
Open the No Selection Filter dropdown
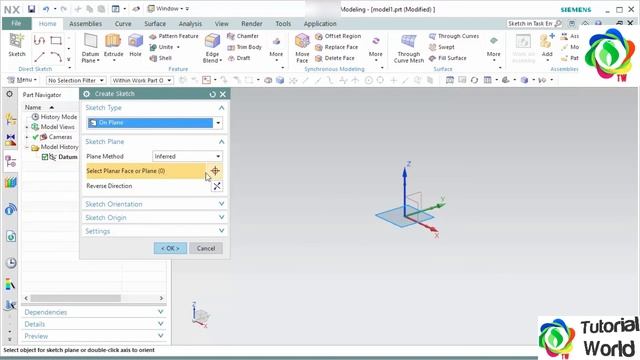tap(76, 80)
